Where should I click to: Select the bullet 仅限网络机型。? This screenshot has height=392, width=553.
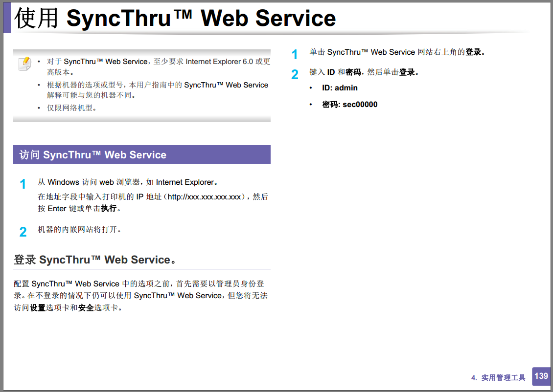point(72,108)
